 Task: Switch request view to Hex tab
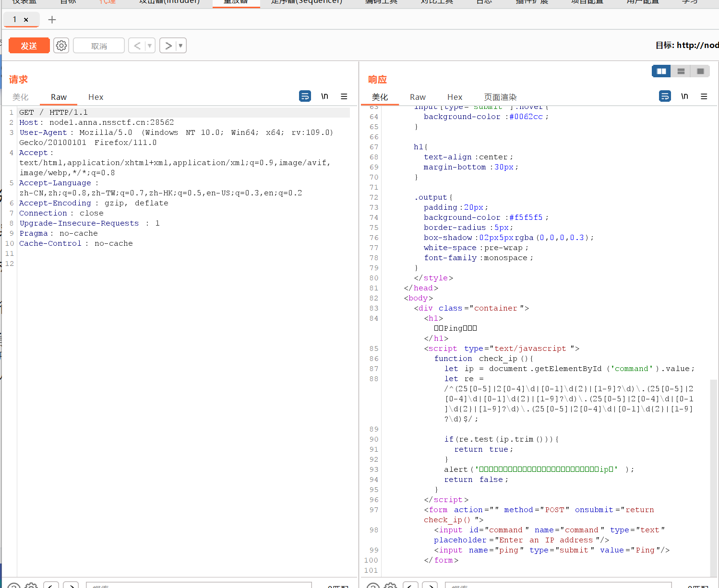[96, 97]
